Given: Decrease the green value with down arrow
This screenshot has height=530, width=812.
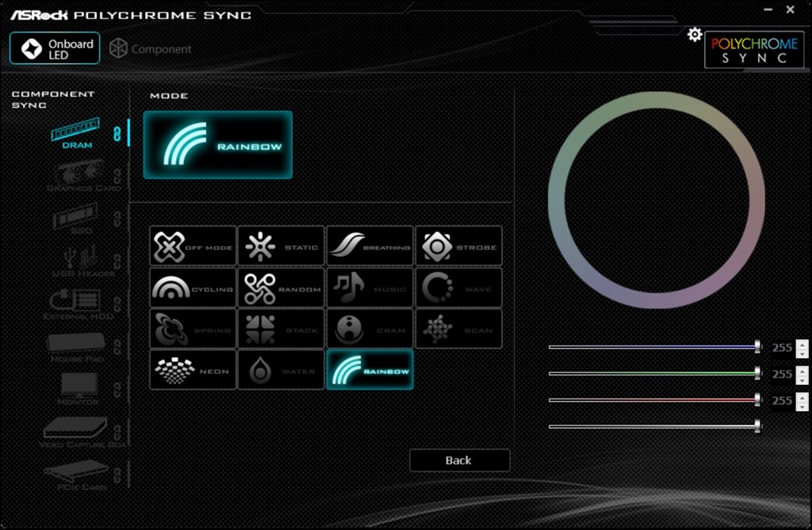Looking at the screenshot, I should click(x=802, y=379).
